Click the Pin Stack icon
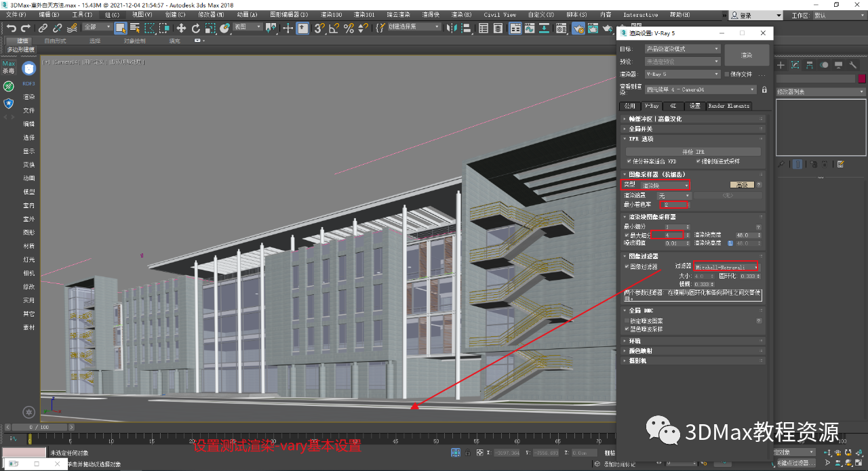This screenshot has height=471, width=868. point(781,163)
